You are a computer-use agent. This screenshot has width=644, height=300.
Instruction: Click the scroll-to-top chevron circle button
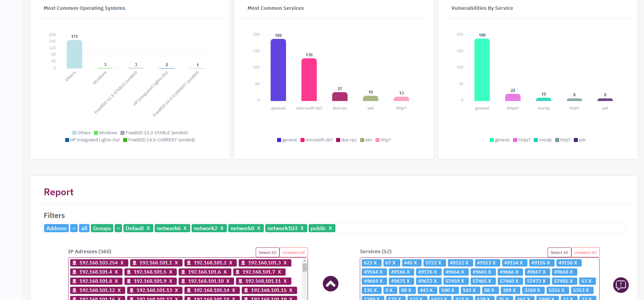pos(331,284)
